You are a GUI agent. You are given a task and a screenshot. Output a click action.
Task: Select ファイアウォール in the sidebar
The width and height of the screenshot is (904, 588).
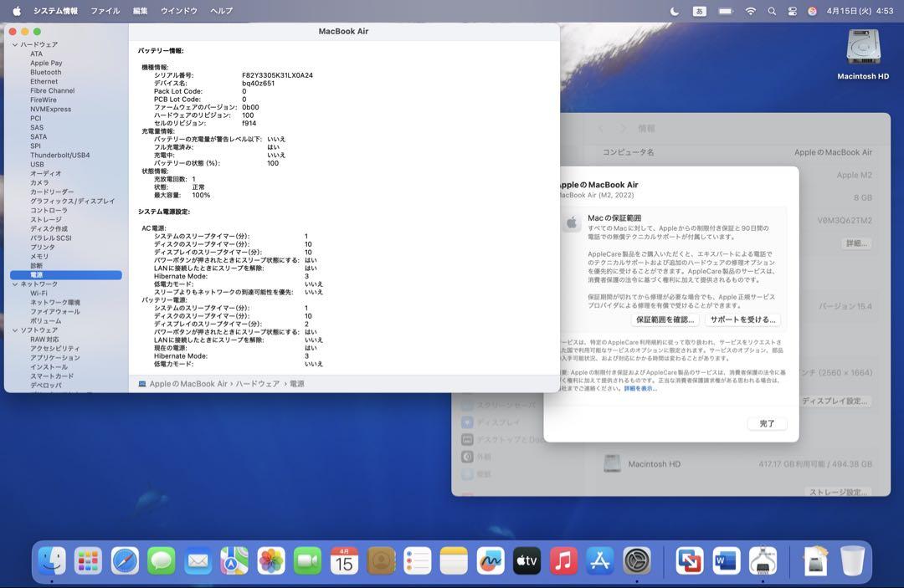[x=54, y=312]
